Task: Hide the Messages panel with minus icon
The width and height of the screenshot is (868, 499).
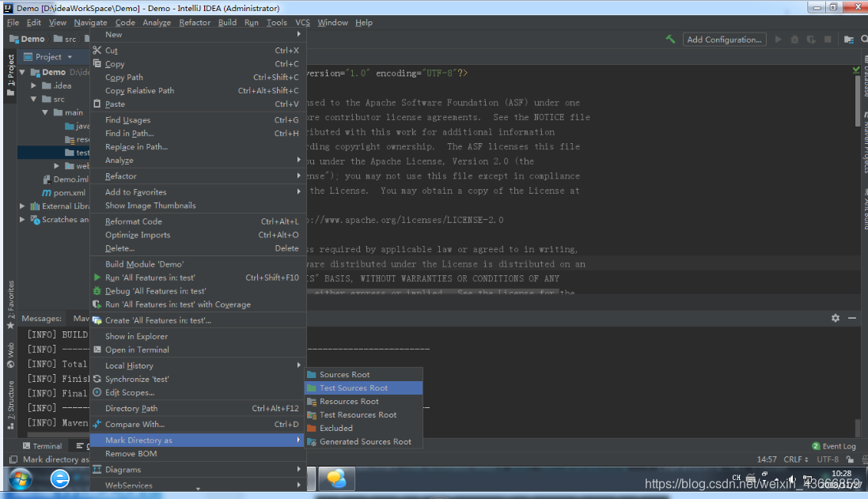Action: coord(852,318)
